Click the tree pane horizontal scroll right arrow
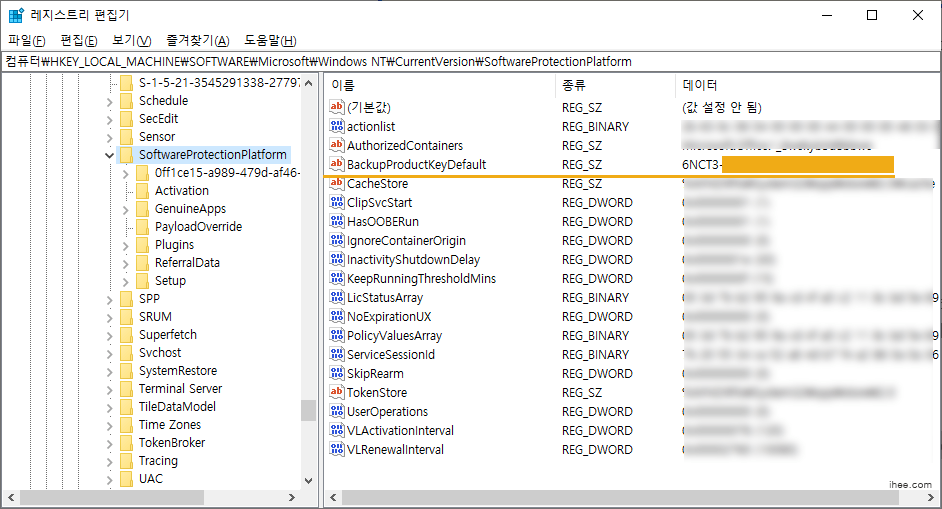Image resolution: width=942 pixels, height=509 pixels. (x=292, y=498)
